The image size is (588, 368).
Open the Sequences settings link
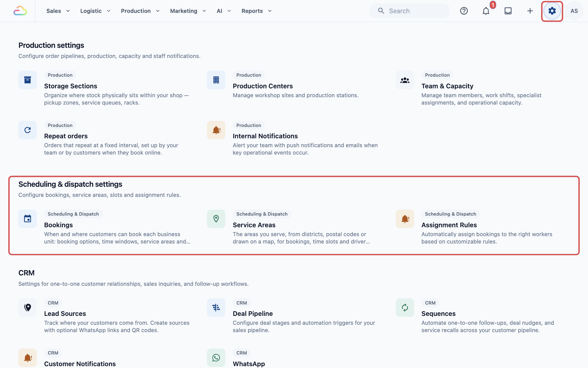(438, 314)
